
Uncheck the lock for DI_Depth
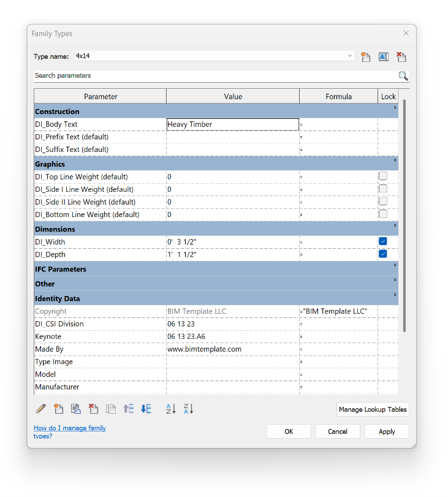coord(383,254)
